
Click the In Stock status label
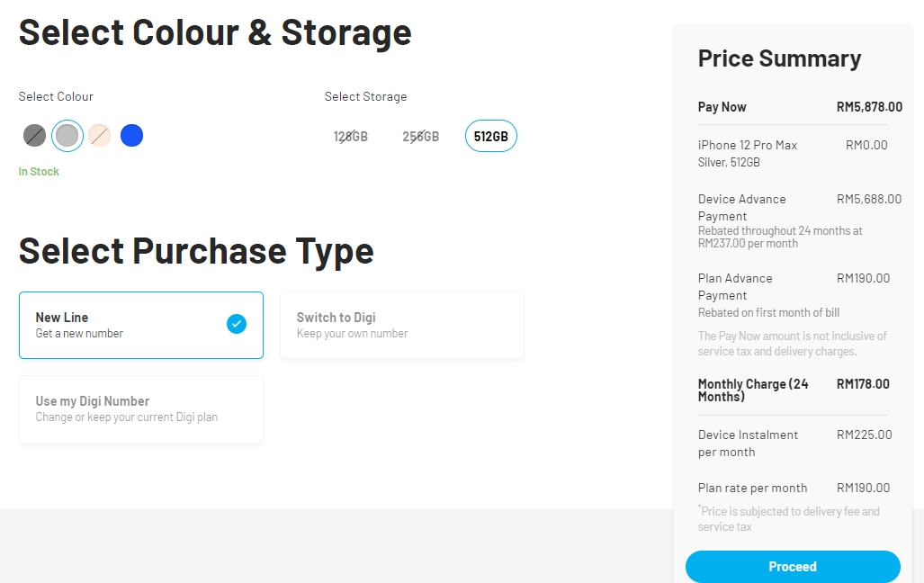(39, 172)
